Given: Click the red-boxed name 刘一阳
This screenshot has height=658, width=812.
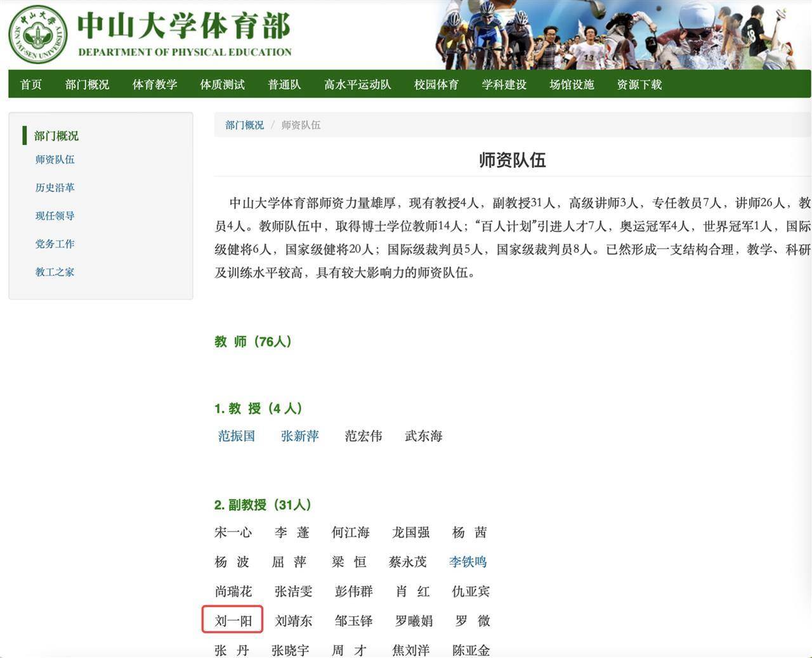Looking at the screenshot, I should [x=232, y=621].
